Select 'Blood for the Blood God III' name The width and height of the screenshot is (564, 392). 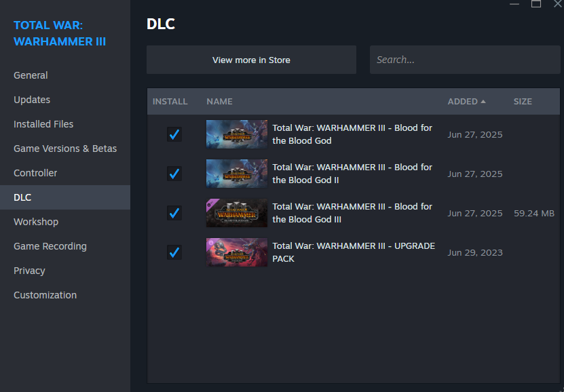(352, 213)
